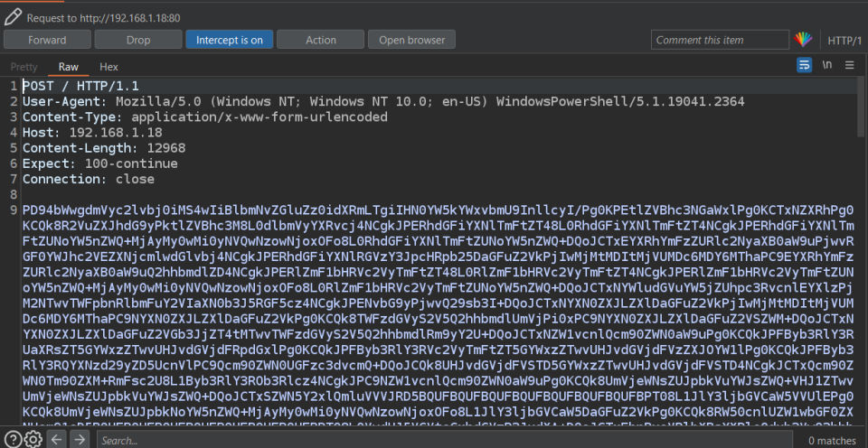Viewport: 868px width, 448px height.
Task: Click the Connection: close header line
Action: (88, 179)
